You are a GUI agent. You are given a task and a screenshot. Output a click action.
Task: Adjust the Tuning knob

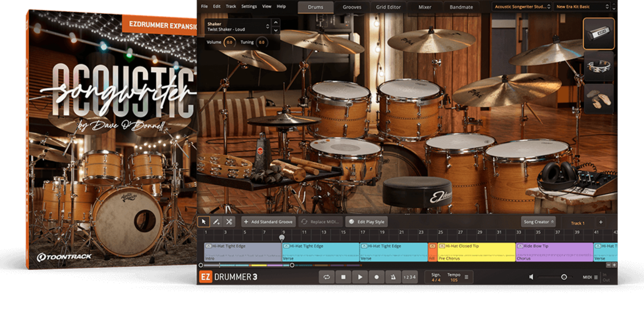(261, 42)
